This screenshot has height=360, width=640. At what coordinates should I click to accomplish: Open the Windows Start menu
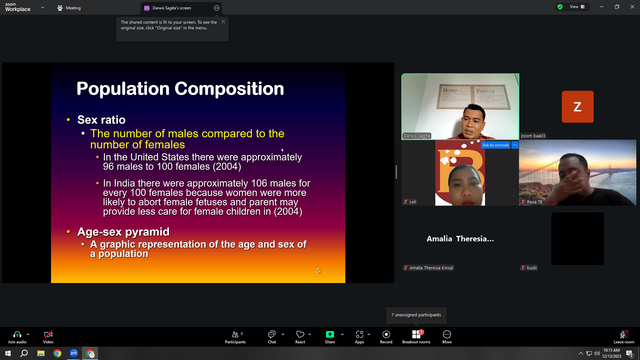tap(8, 353)
